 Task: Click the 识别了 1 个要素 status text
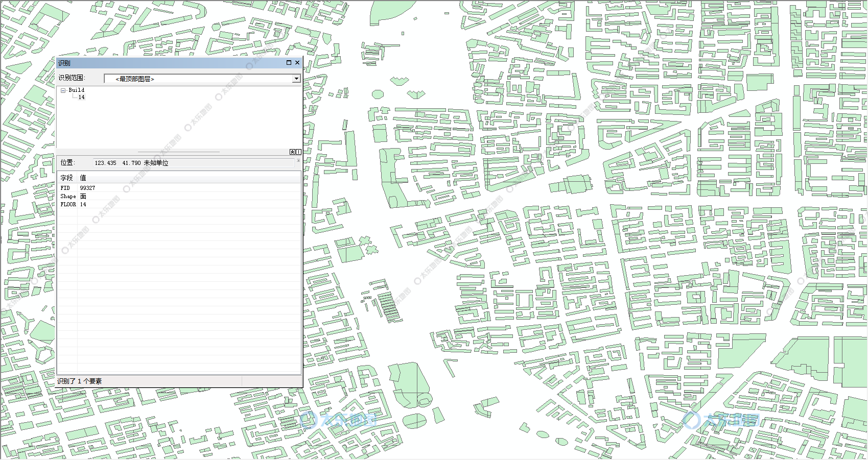tap(80, 381)
